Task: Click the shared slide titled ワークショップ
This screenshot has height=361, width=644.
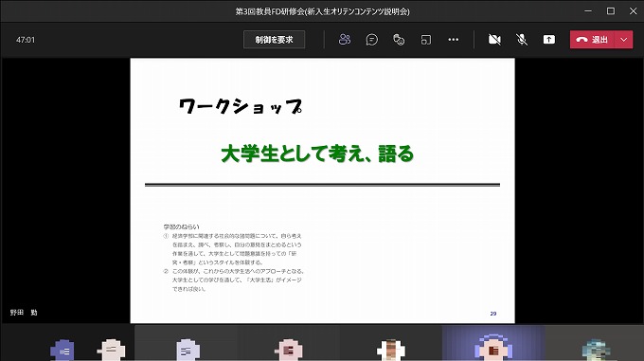Action: (322, 190)
